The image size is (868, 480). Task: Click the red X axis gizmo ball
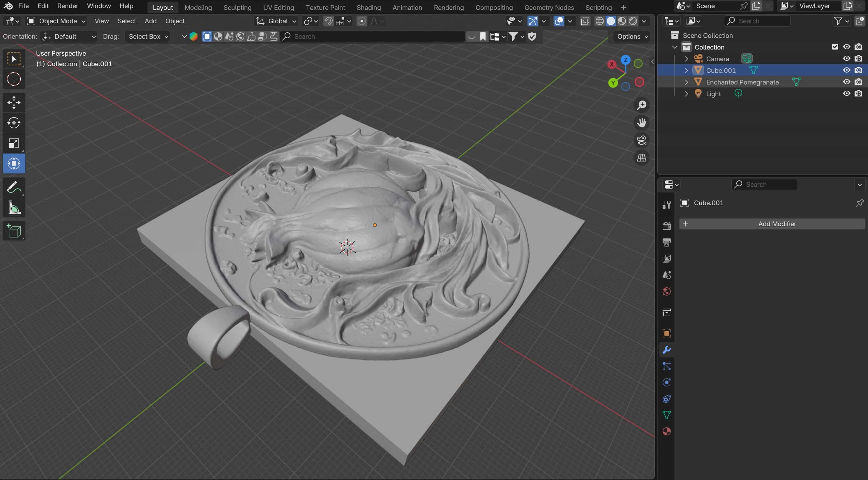click(x=612, y=64)
